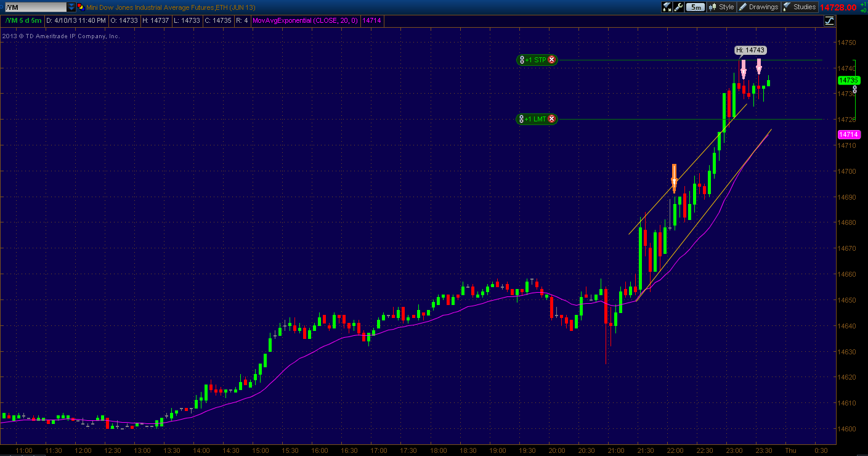
Task: Cancel the +1 STP order
Action: (552, 60)
